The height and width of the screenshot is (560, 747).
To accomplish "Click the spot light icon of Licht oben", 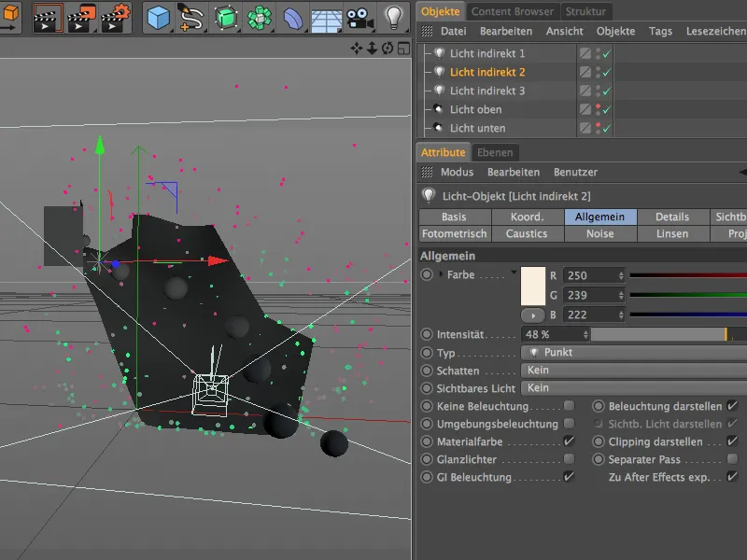I will 438,109.
